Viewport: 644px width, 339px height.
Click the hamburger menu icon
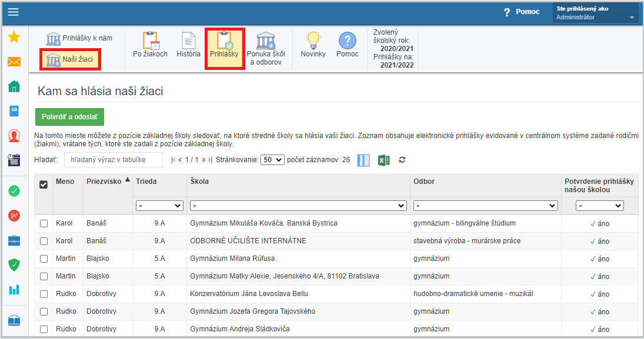(x=13, y=12)
